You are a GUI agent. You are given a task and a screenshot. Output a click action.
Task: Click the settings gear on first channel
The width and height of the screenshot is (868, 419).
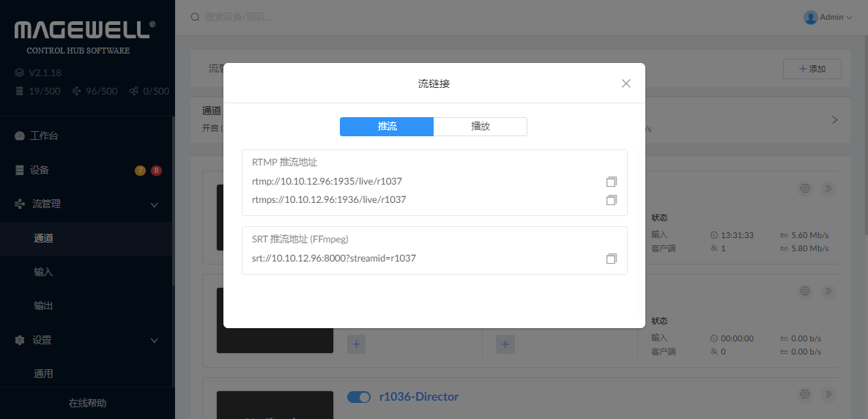(805, 188)
